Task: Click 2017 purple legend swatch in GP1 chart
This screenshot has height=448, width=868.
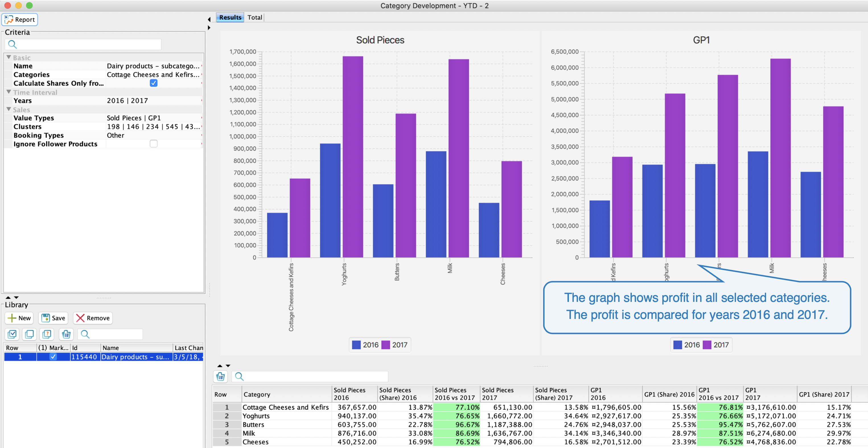Action: (707, 345)
